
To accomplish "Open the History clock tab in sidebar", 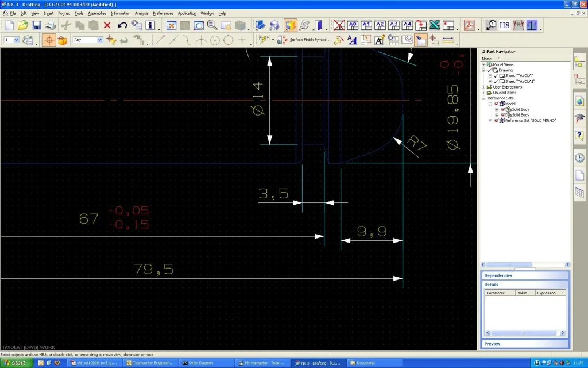I will tap(579, 158).
